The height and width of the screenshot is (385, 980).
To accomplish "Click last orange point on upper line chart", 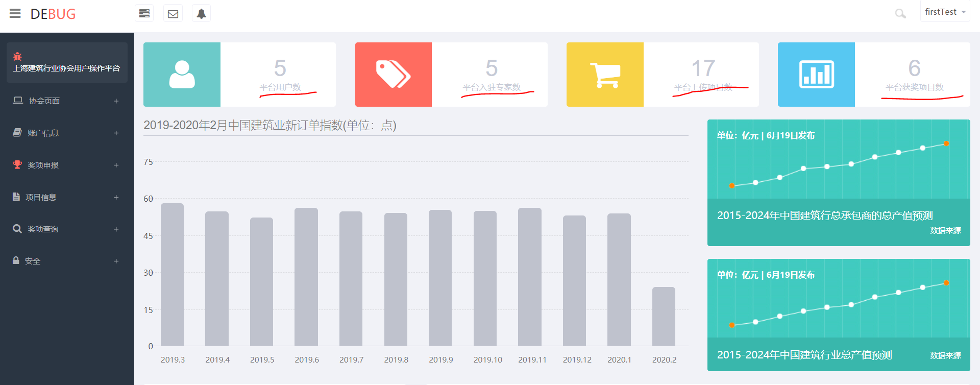I will point(946,143).
